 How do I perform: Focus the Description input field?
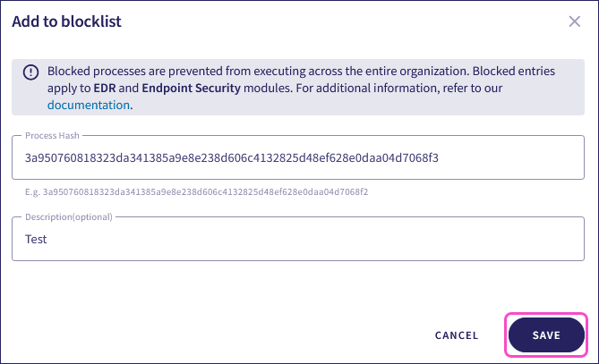[x=295, y=240]
